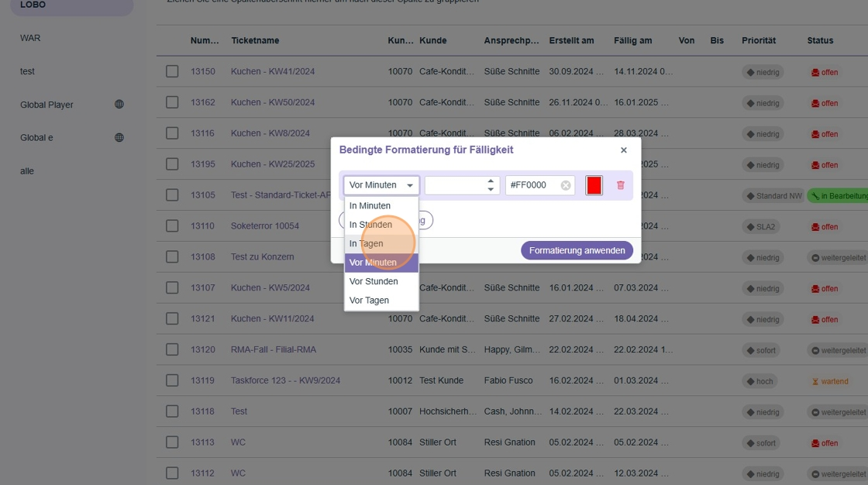Open the Global Player sidebar view
Viewport: 868px width, 485px height.
click(x=46, y=105)
